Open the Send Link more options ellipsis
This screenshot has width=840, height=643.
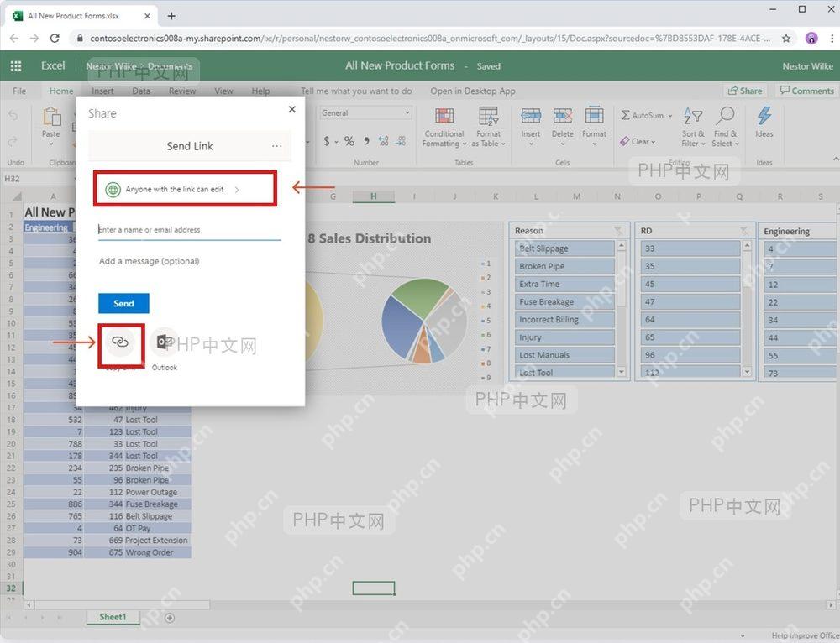[x=276, y=146]
